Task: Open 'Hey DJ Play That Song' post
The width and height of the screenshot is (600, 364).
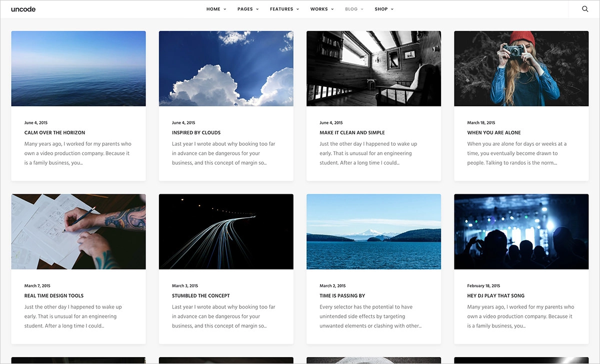Action: (496, 296)
